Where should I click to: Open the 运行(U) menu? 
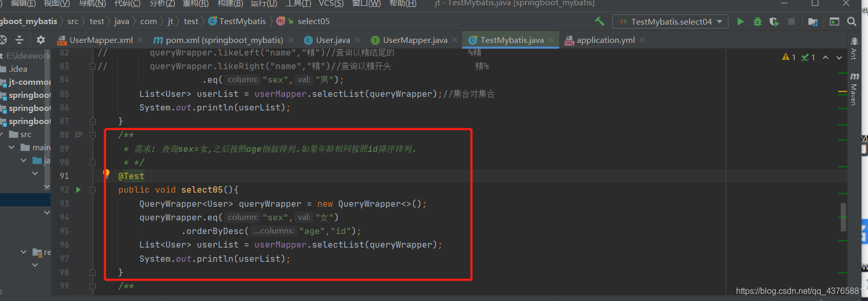tap(264, 3)
